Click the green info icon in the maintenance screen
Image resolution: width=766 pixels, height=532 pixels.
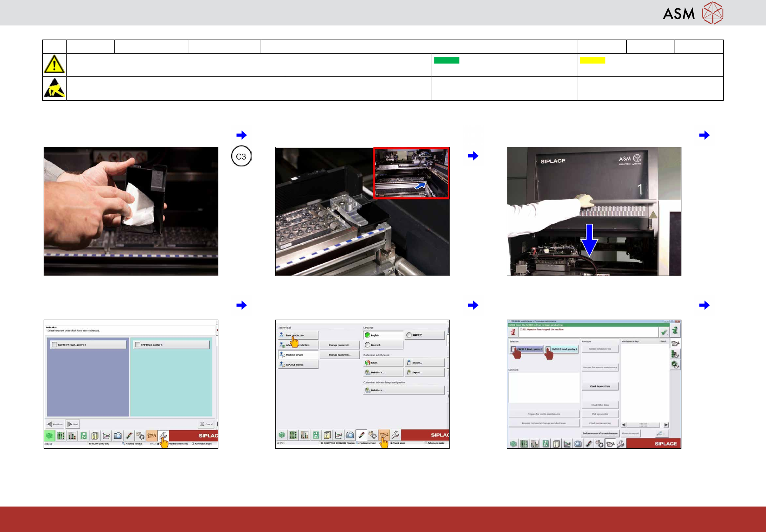click(x=675, y=331)
